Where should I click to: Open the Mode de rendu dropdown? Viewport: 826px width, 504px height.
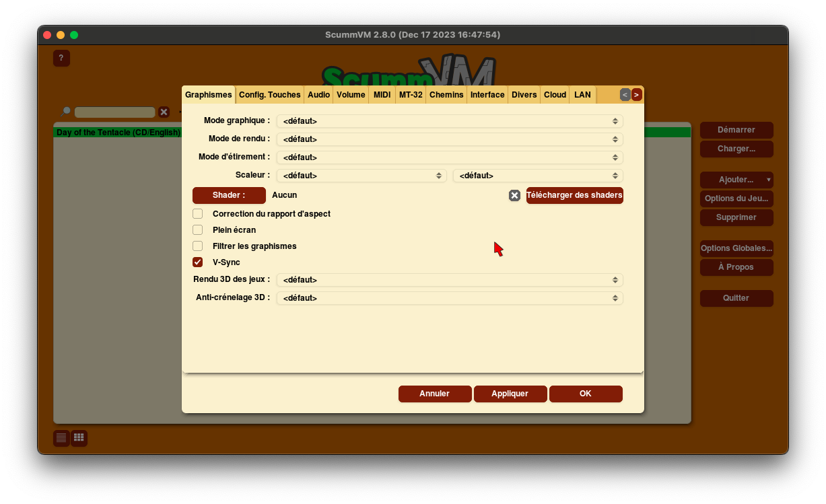pyautogui.click(x=450, y=139)
